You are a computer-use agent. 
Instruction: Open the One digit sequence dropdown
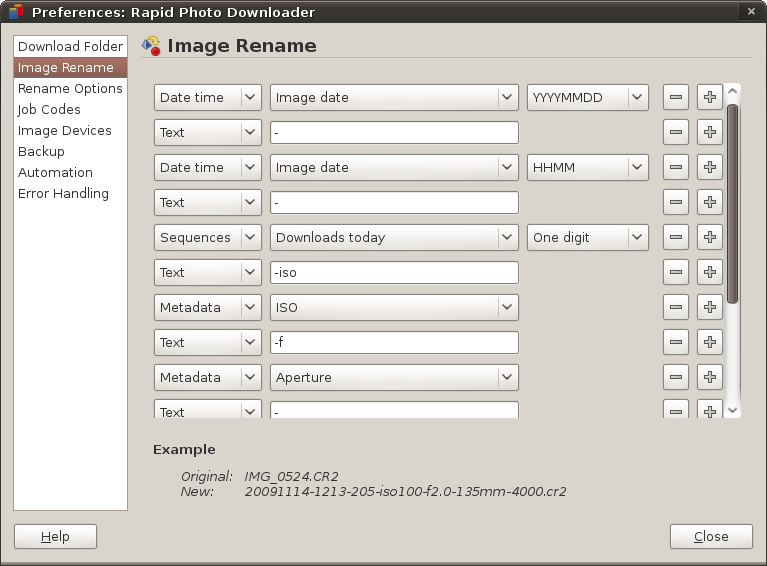[x=588, y=237]
